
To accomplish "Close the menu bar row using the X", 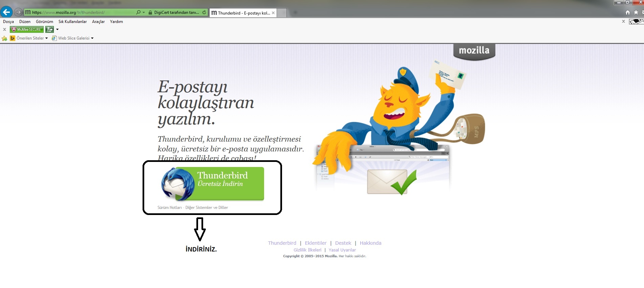I will [x=623, y=21].
